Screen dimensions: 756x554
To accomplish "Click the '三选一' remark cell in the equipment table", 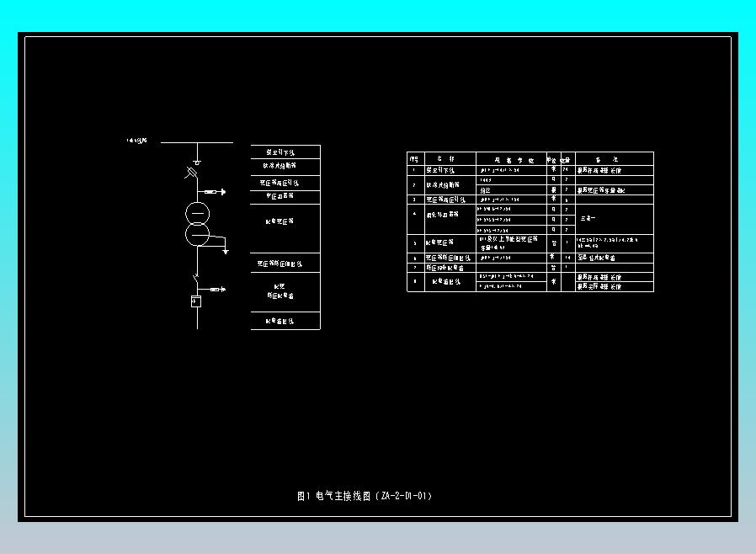I will tap(615, 219).
